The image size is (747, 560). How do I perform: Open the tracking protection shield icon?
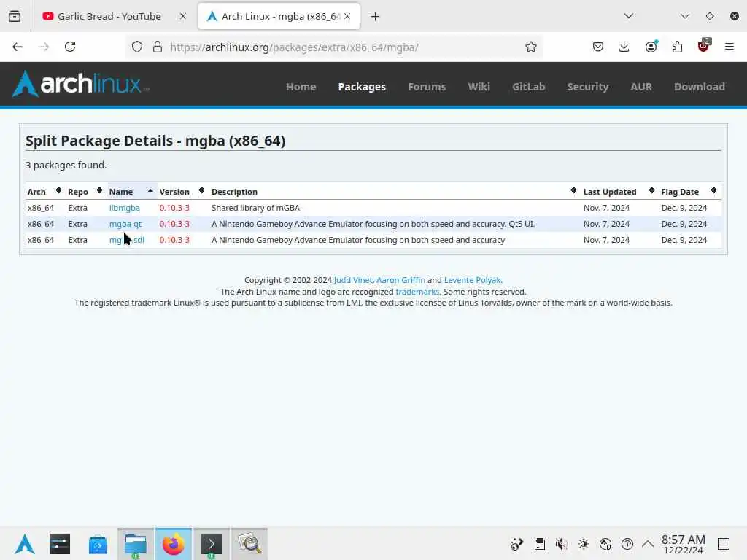pos(137,47)
